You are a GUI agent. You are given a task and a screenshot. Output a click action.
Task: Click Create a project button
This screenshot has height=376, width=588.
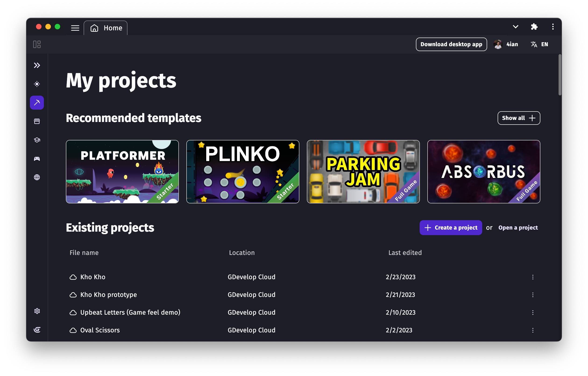tap(451, 227)
